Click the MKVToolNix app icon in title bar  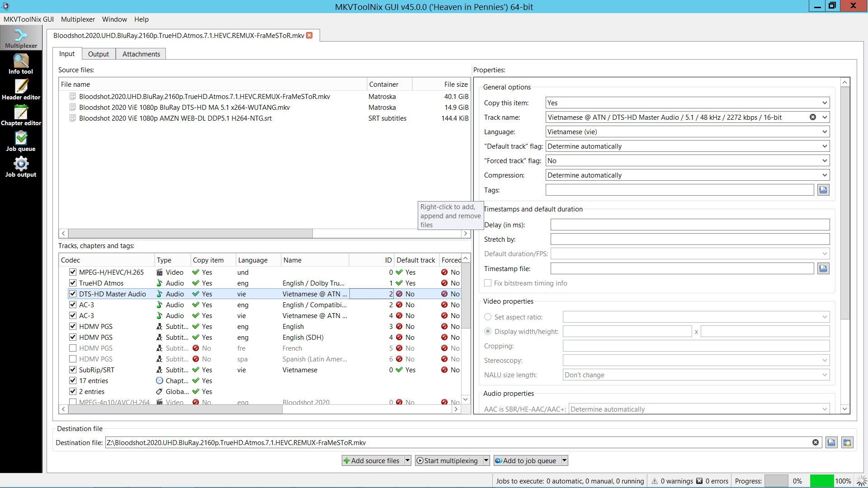(x=6, y=6)
